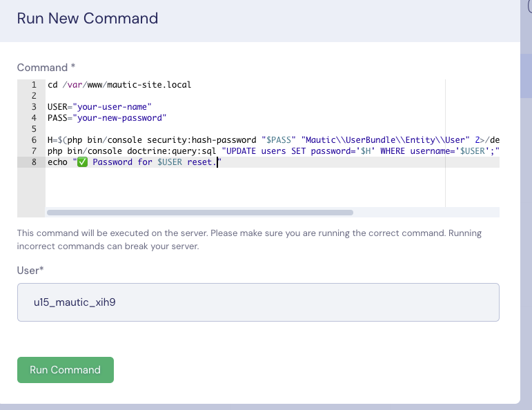
Task: Click the $USER variable in echo line
Action: [170, 162]
